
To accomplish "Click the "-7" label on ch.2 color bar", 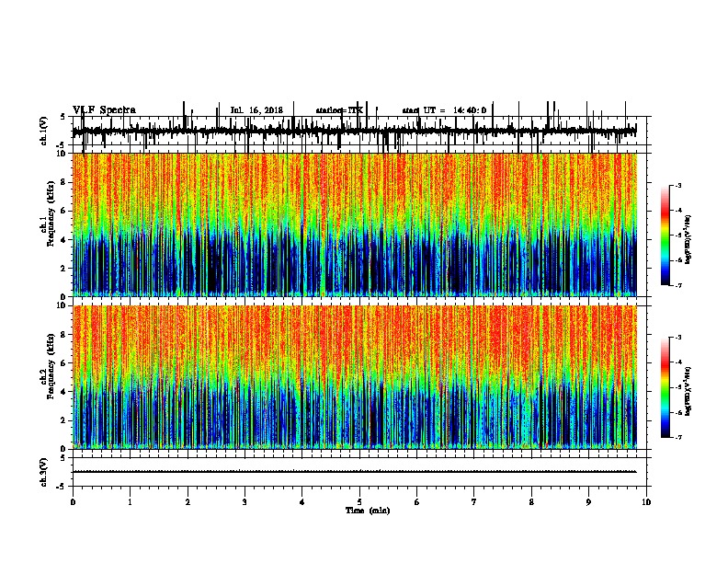I will tap(678, 437).
